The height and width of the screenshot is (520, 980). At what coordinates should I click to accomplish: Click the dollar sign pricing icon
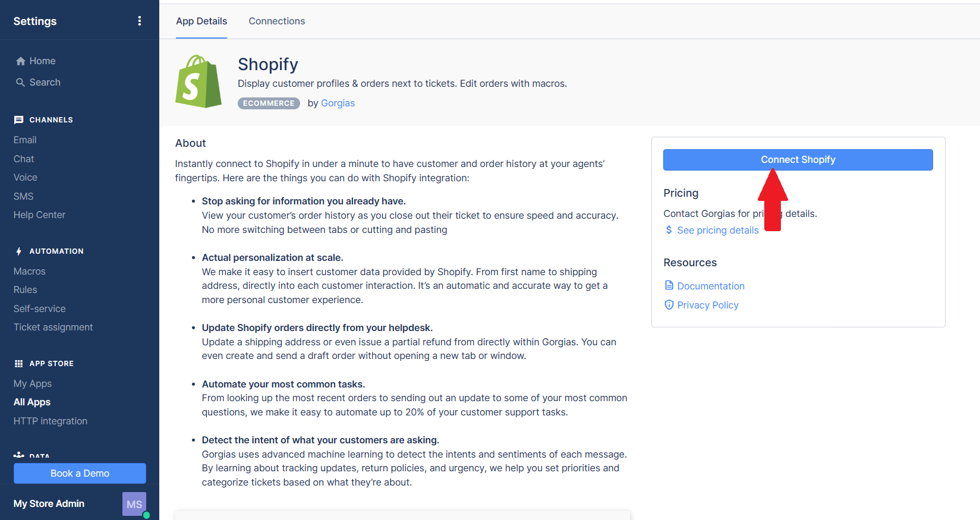click(x=669, y=230)
